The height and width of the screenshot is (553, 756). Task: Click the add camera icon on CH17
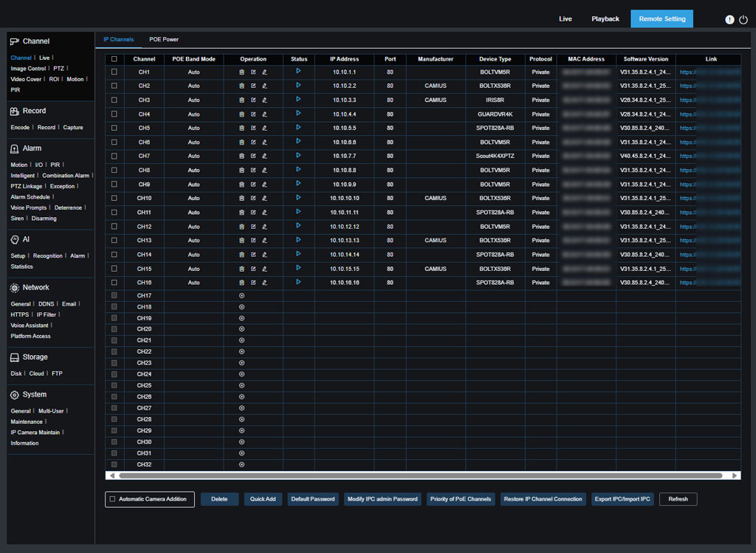pos(241,295)
